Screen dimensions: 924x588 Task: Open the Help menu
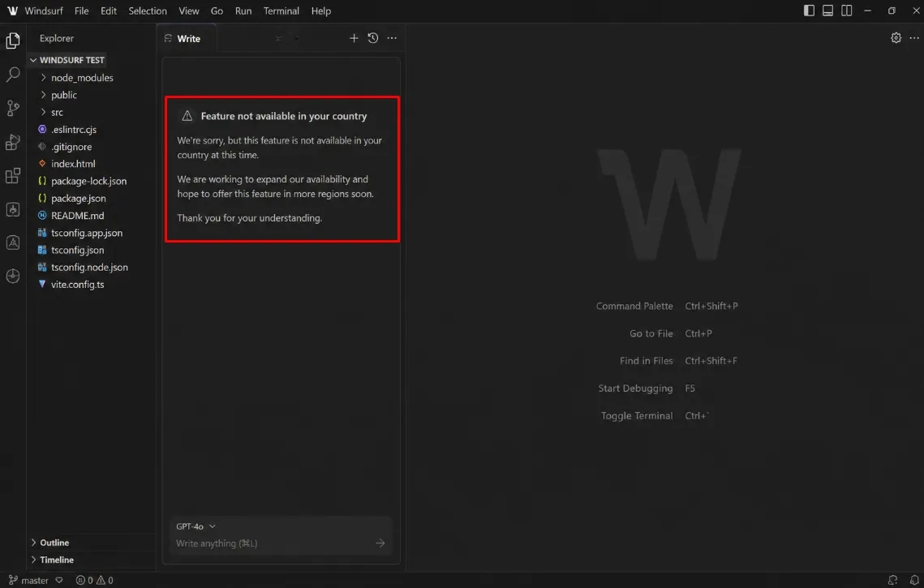321,11
